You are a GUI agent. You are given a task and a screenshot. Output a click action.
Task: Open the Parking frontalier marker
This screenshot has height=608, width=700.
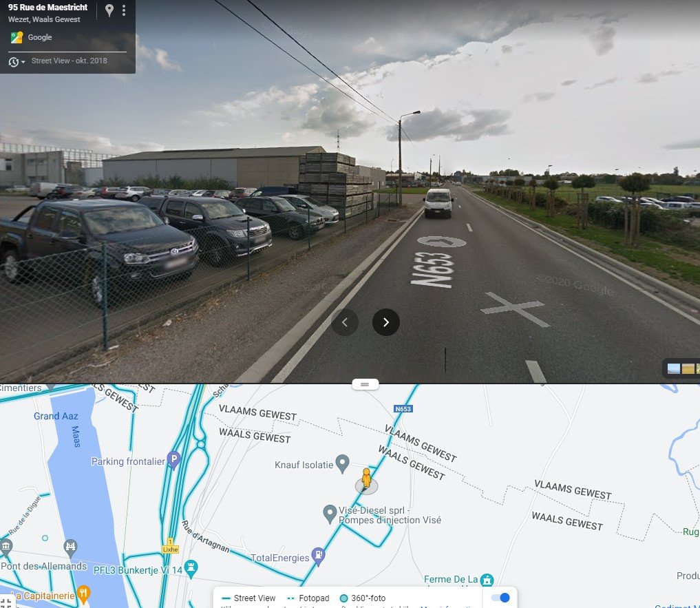[x=173, y=461]
